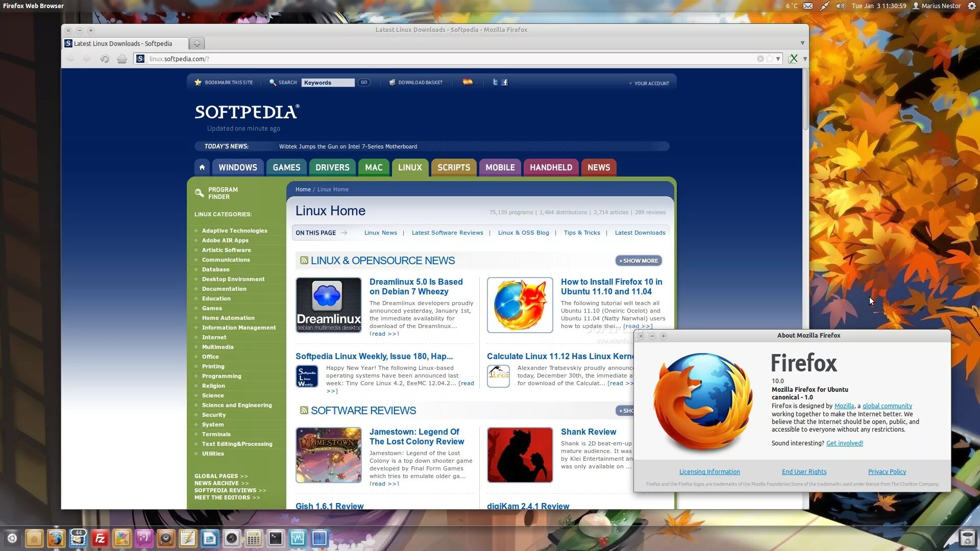Open the terminal dock icon
Viewport: 980px width, 551px height.
pyautogui.click(x=276, y=538)
